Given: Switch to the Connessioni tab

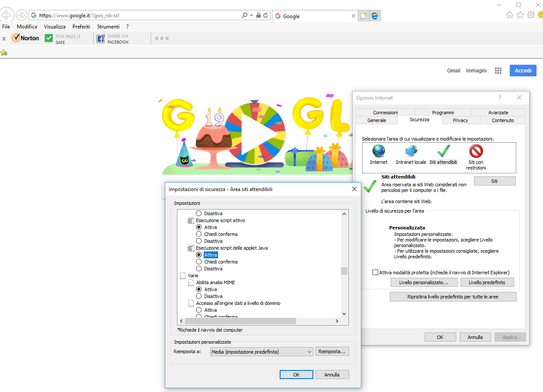Looking at the screenshot, I should coord(385,113).
